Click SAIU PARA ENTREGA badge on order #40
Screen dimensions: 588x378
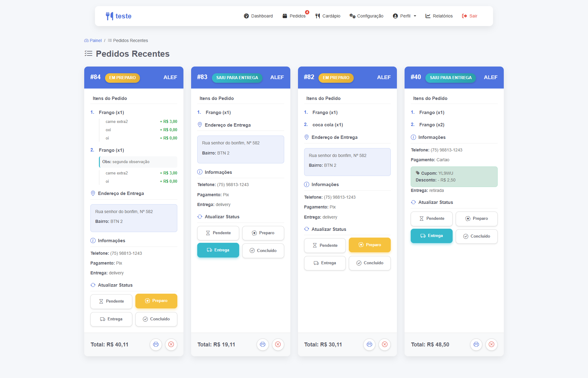450,78
